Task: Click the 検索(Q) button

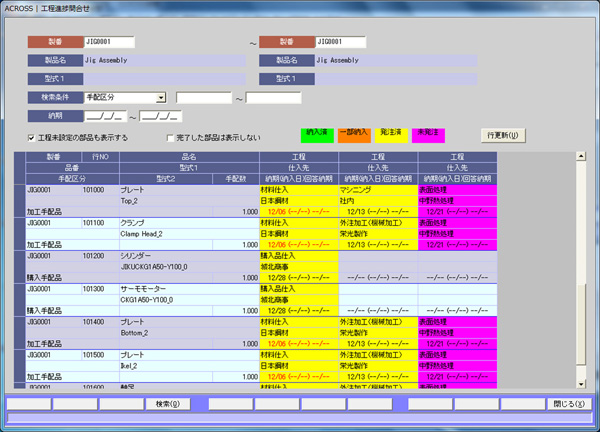Action: tap(168, 404)
